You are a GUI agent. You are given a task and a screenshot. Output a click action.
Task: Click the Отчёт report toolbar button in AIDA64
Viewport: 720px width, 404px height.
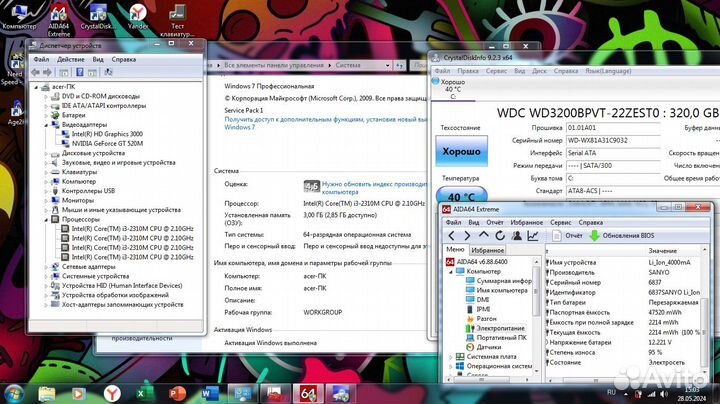568,236
